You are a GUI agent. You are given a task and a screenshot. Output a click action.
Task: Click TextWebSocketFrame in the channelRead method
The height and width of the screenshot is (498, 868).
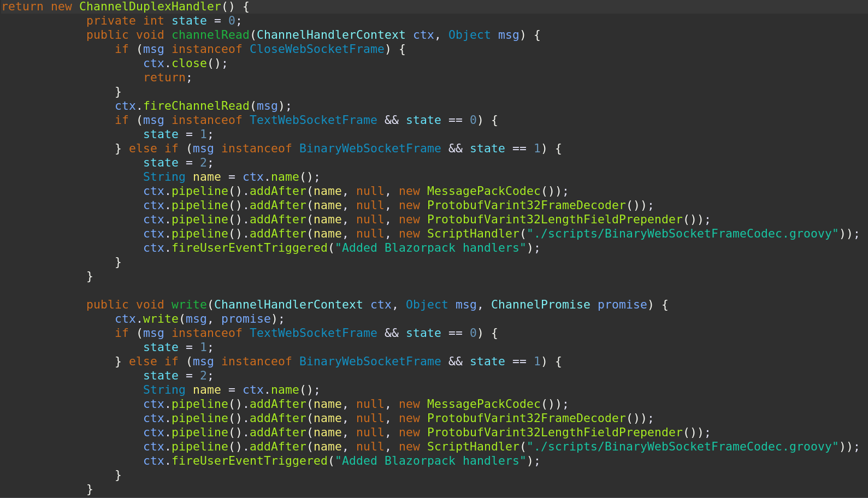point(313,120)
